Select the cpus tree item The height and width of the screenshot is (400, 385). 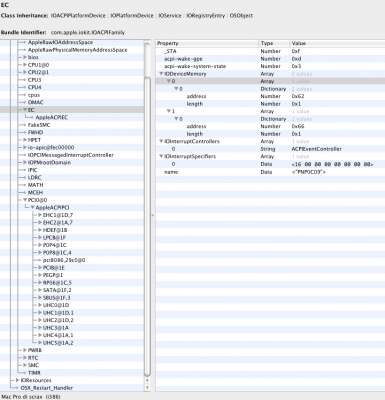point(34,95)
